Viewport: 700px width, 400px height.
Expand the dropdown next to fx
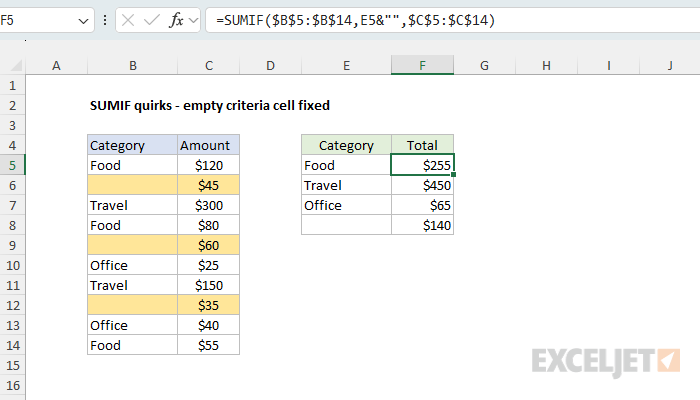193,21
